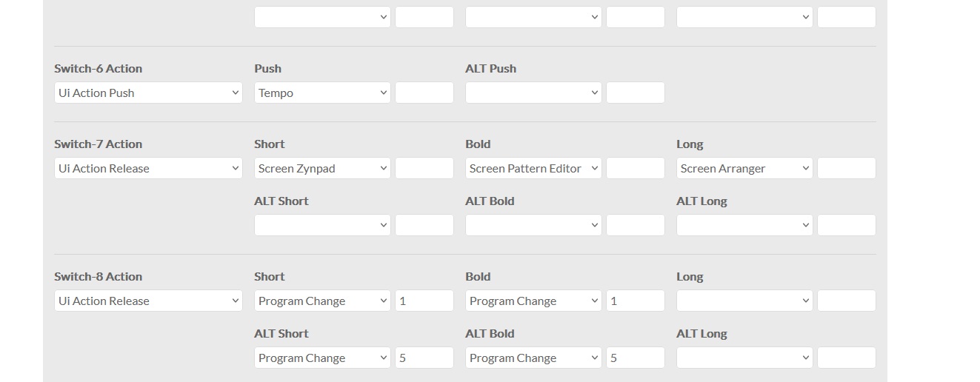
Task: Expand the Switch-7 ALT Bold dropdown
Action: 533,225
